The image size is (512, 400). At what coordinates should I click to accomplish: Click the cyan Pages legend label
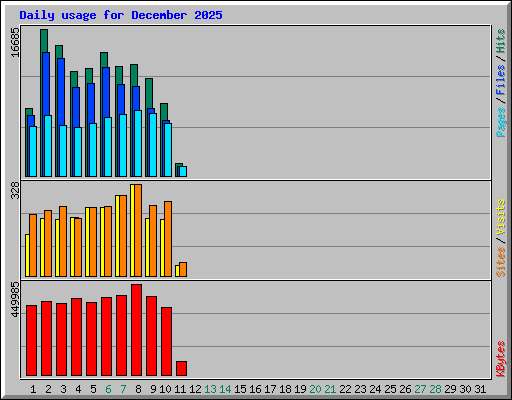click(501, 122)
